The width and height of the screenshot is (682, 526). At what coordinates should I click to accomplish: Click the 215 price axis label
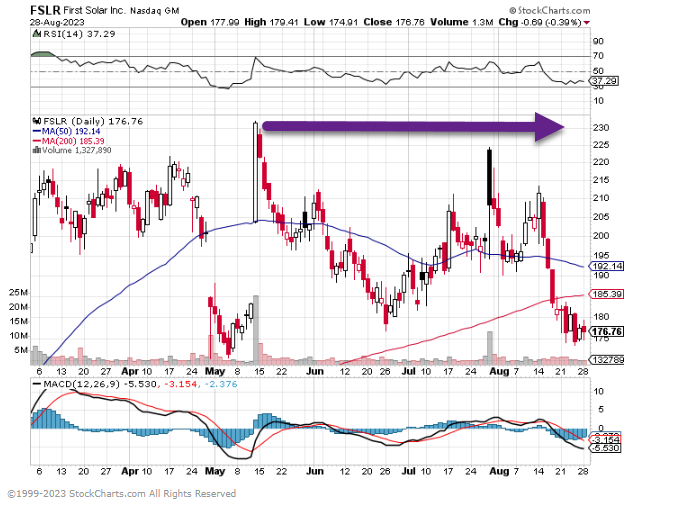(x=601, y=180)
